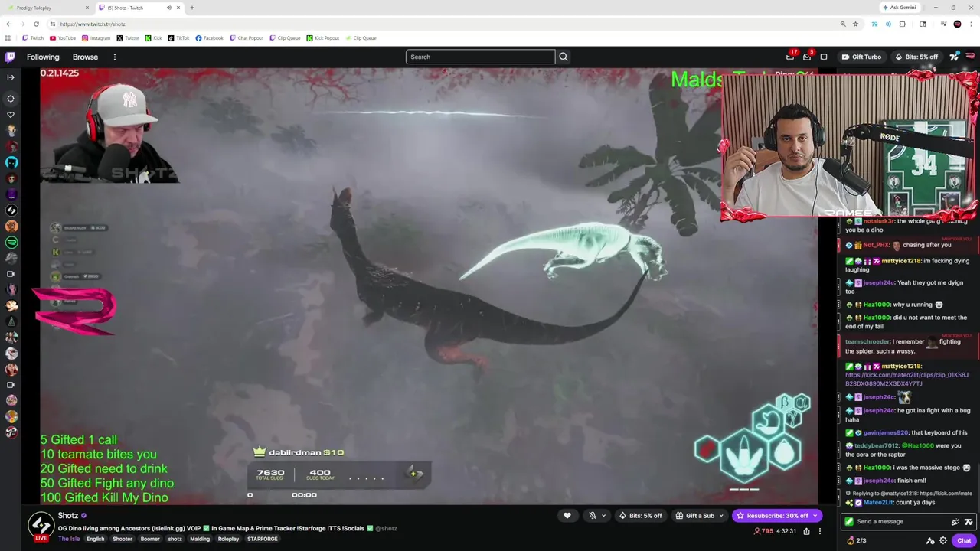This screenshot has width=980, height=551.
Task: Click the purple Chat send button
Action: (964, 540)
